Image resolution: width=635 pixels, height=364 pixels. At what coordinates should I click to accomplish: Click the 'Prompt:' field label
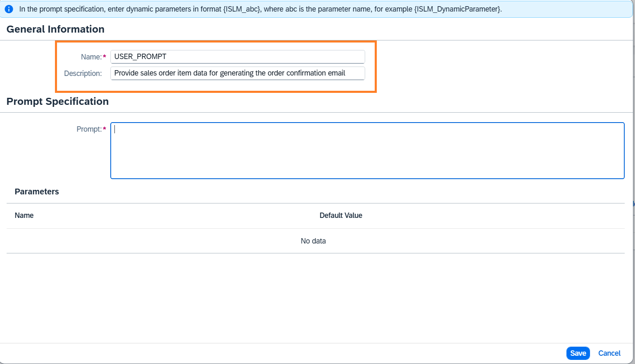(x=89, y=129)
